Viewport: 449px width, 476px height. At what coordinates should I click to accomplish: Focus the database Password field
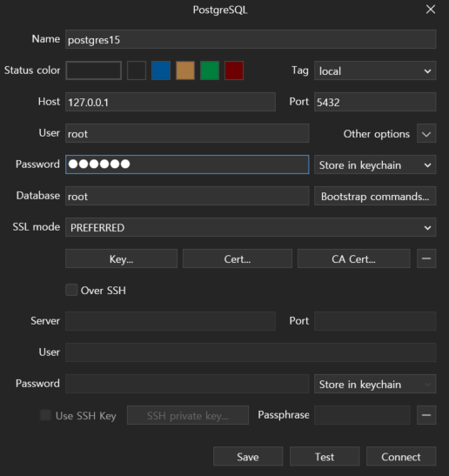point(187,164)
